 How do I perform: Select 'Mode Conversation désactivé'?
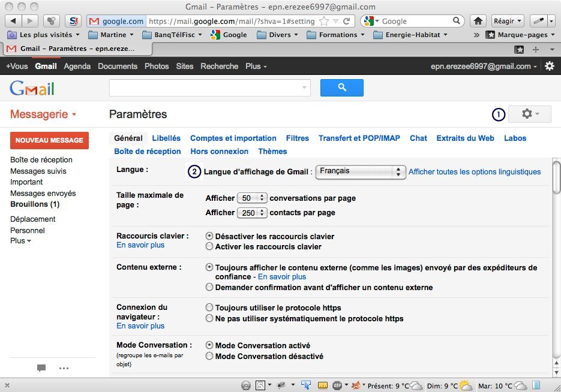[209, 356]
